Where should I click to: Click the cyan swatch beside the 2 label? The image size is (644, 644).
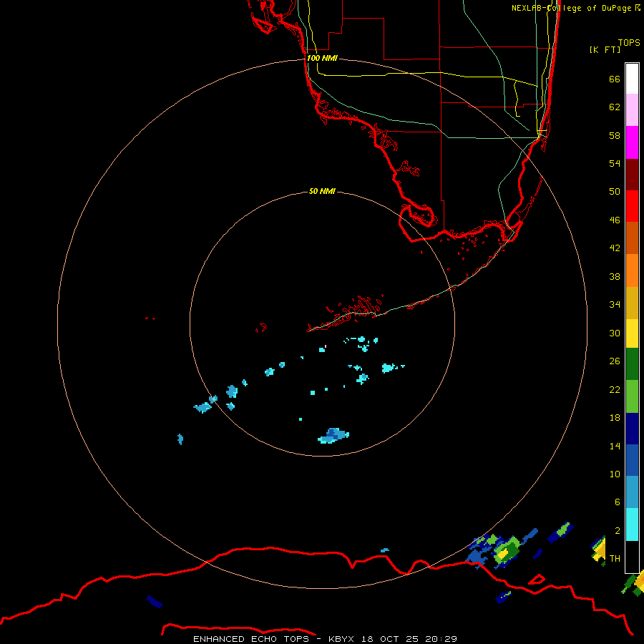[x=632, y=525]
